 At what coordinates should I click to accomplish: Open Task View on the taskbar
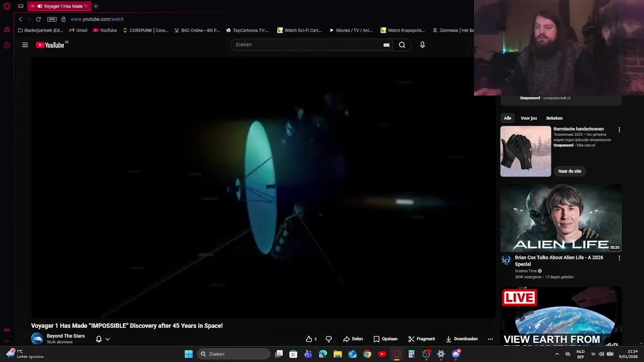point(279,354)
